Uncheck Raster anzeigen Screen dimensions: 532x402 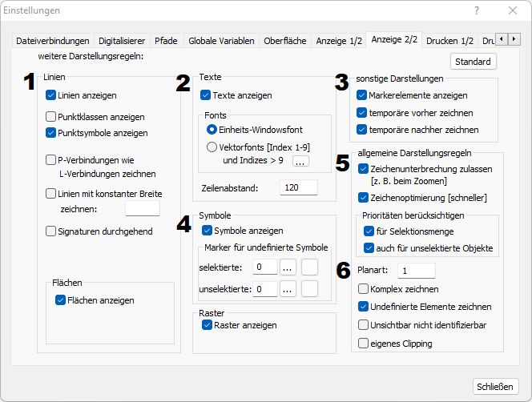pos(208,325)
